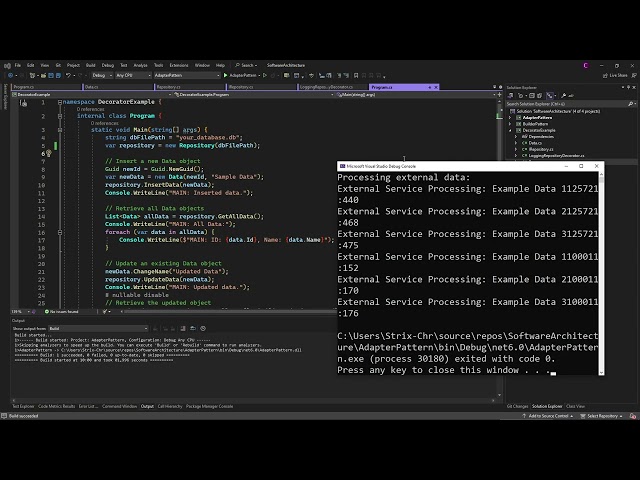Screen dimensions: 640x480
Task: Open the Extensions menu
Action: [x=179, y=65]
